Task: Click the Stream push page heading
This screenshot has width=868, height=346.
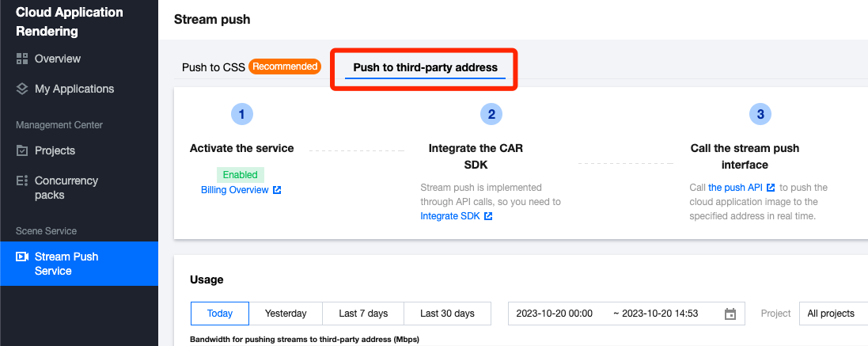Action: pyautogui.click(x=212, y=19)
